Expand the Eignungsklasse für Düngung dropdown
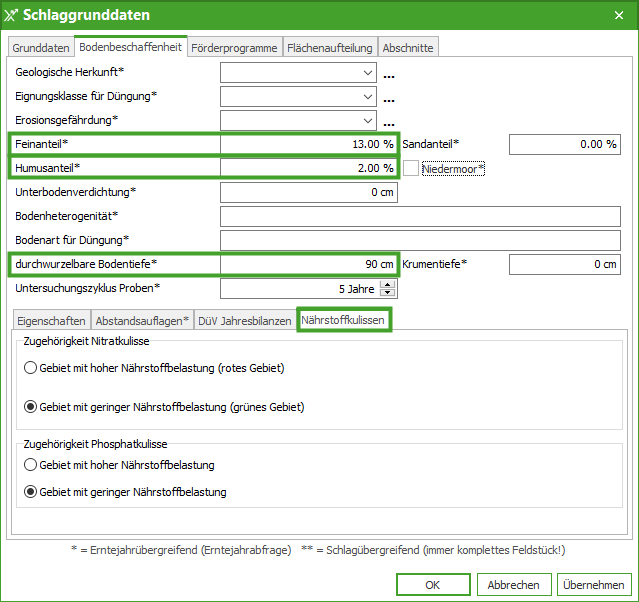The height and width of the screenshot is (602, 639). pos(367,97)
